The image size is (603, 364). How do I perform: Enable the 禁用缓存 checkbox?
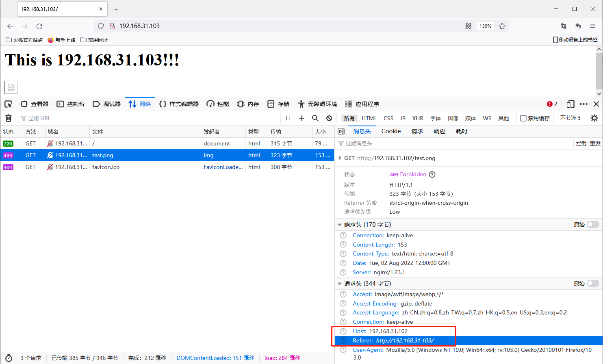pos(524,118)
